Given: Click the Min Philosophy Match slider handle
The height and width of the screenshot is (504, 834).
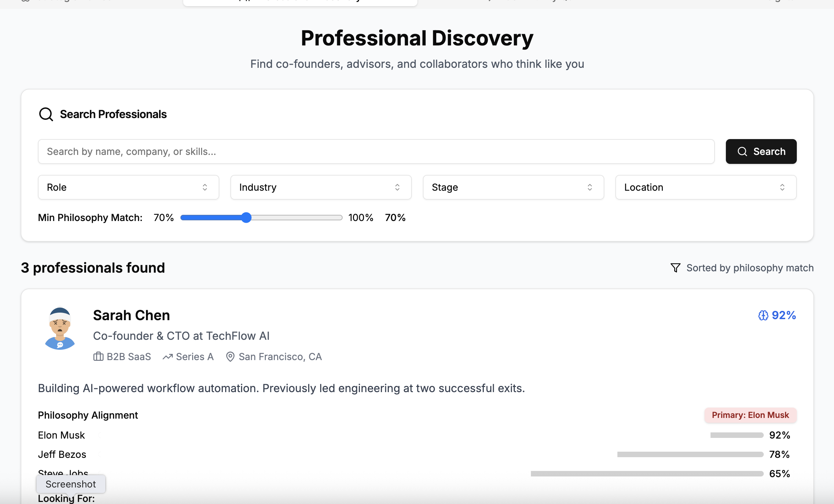Looking at the screenshot, I should click(x=246, y=218).
